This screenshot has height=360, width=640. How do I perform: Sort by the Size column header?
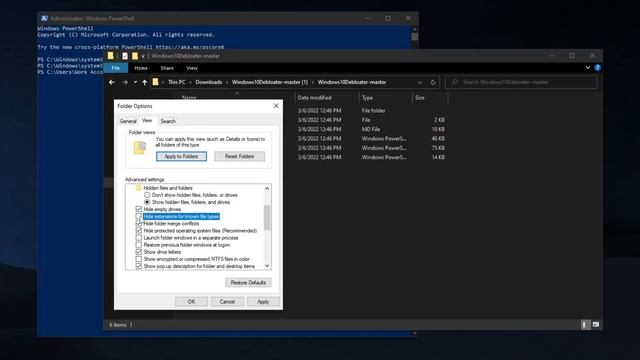point(420,98)
